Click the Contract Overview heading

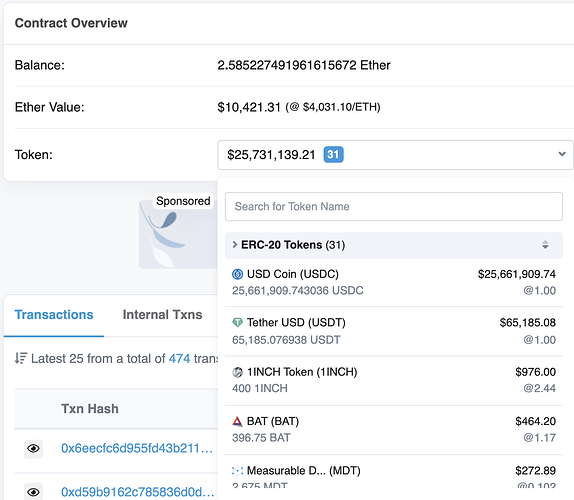click(71, 23)
